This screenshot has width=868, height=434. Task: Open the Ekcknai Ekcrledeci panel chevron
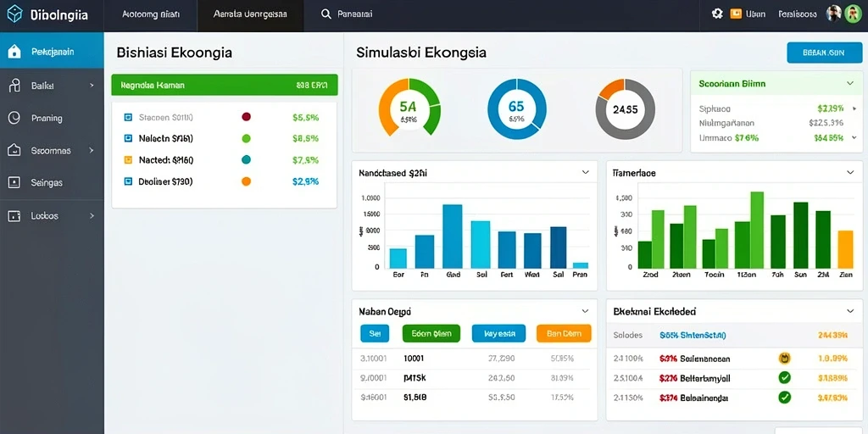(850, 311)
